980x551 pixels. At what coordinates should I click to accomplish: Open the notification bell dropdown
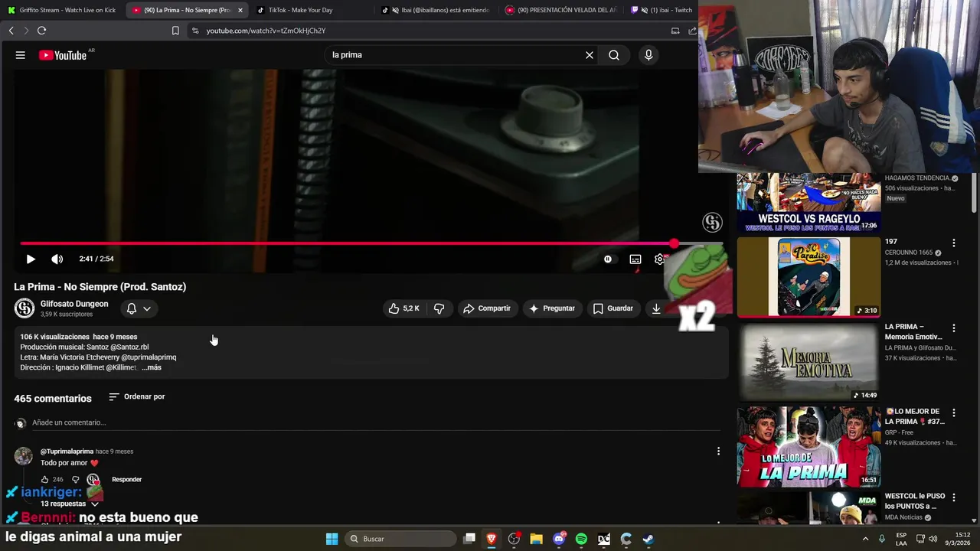coord(139,308)
